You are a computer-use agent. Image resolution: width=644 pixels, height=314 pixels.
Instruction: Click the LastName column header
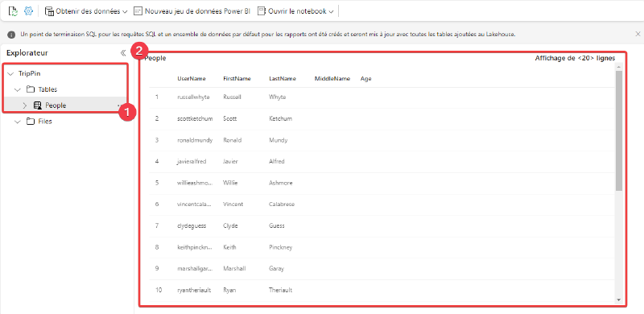click(x=283, y=79)
